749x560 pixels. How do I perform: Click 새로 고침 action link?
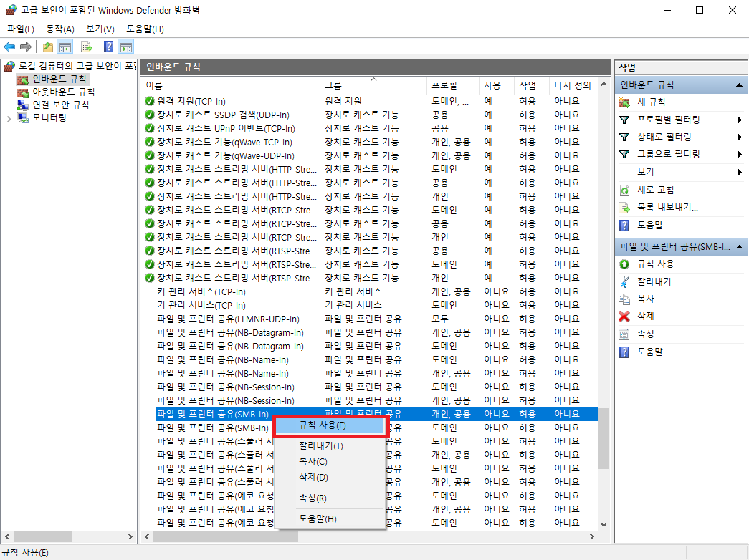[x=655, y=190]
